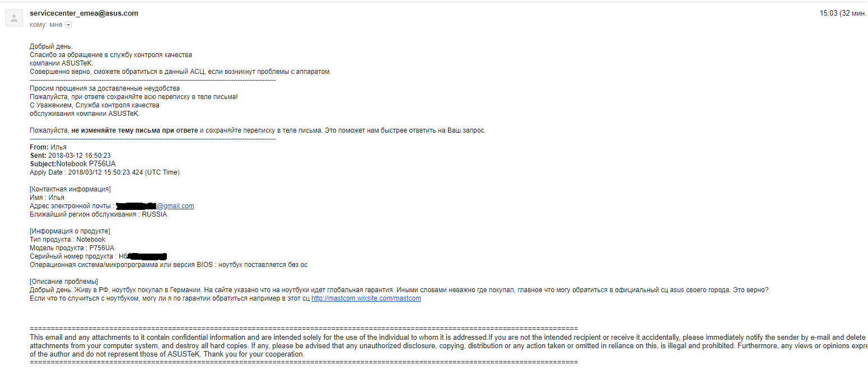Viewport: 868px width, 370px height.
Task: Click the "кому: мне" recipient text
Action: pos(46,25)
